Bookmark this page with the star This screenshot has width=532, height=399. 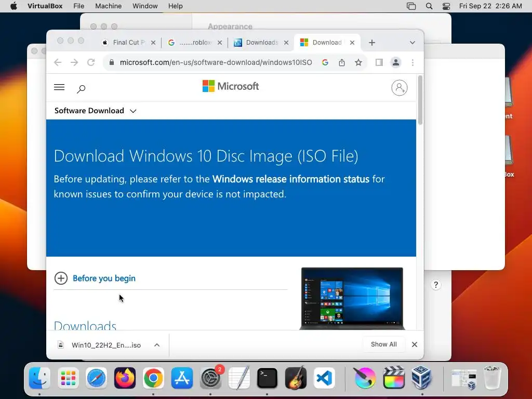(358, 62)
